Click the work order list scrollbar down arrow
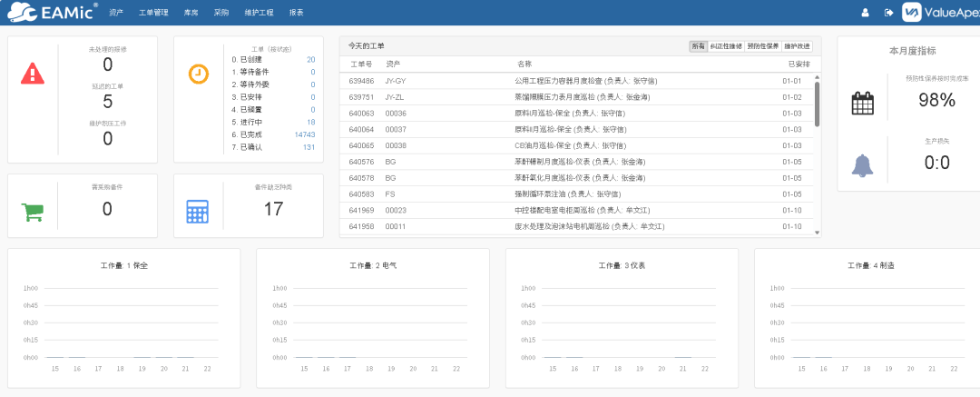This screenshot has height=397, width=980. (x=817, y=233)
